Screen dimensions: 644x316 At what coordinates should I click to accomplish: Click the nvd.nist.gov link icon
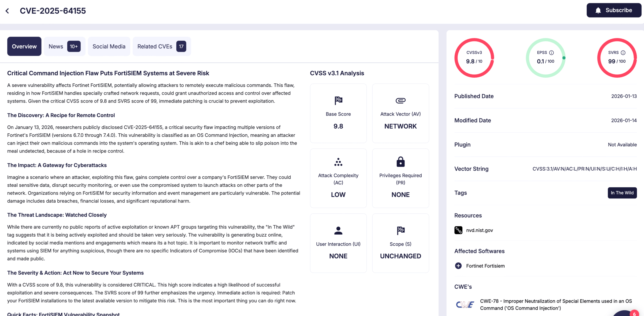[458, 230]
